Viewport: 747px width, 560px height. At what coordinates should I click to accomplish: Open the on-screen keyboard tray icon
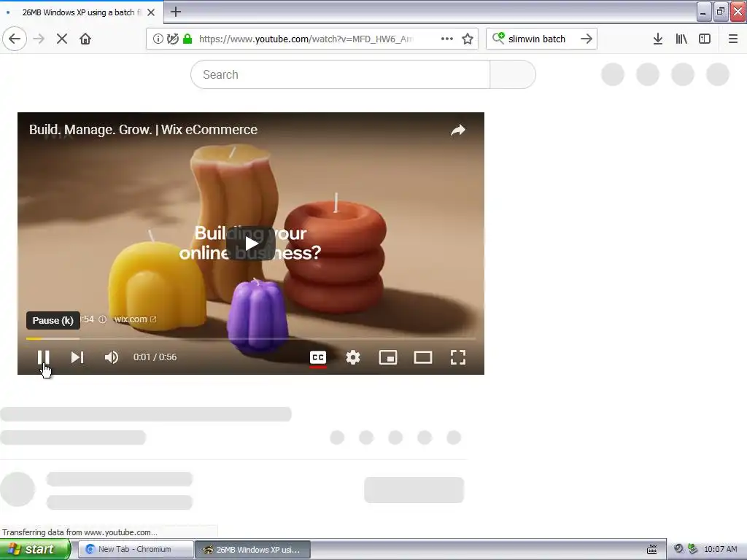point(652,549)
